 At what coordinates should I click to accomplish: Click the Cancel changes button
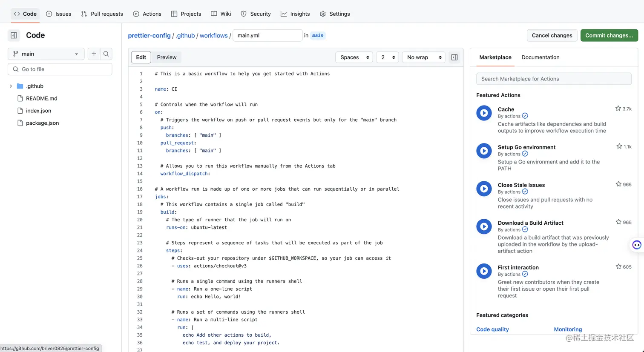coord(552,35)
